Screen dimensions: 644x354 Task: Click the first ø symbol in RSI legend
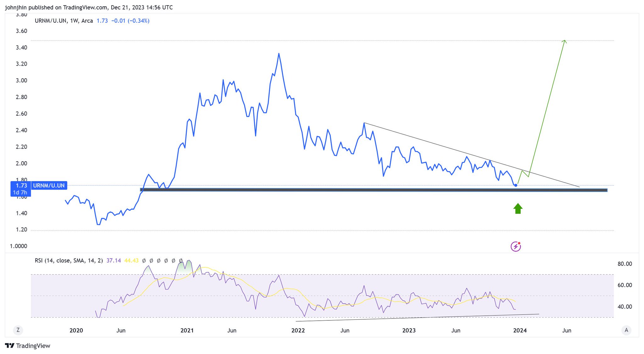click(144, 261)
